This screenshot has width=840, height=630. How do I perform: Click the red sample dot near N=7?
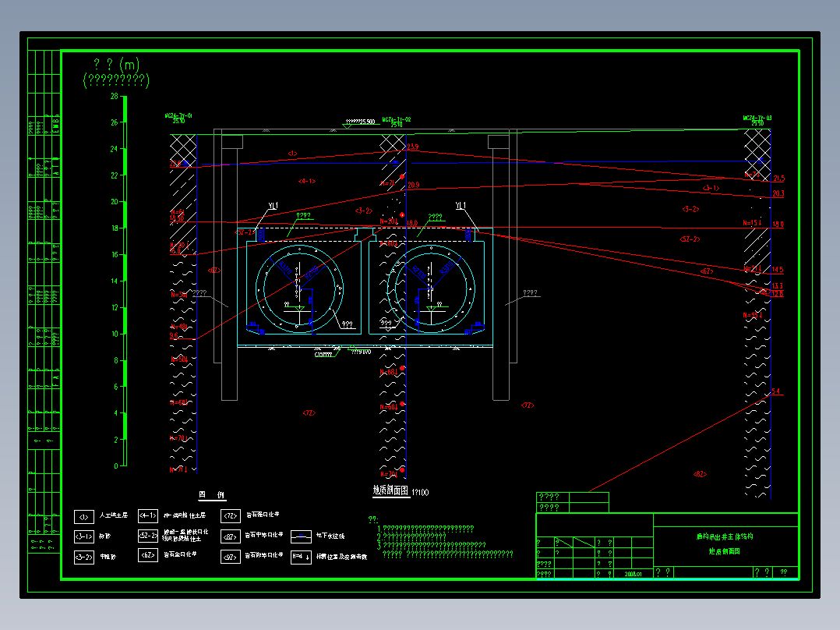(402, 176)
